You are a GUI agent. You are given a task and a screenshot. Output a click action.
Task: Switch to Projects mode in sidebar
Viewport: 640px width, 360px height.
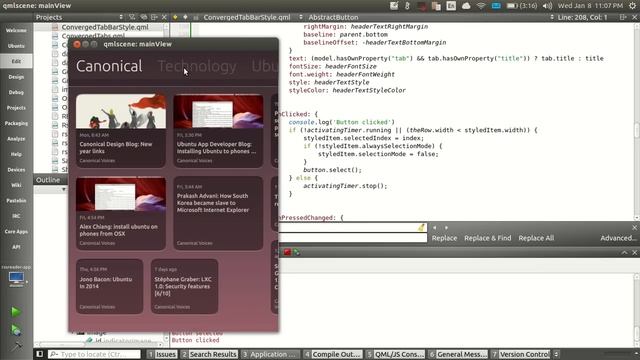pos(16,108)
